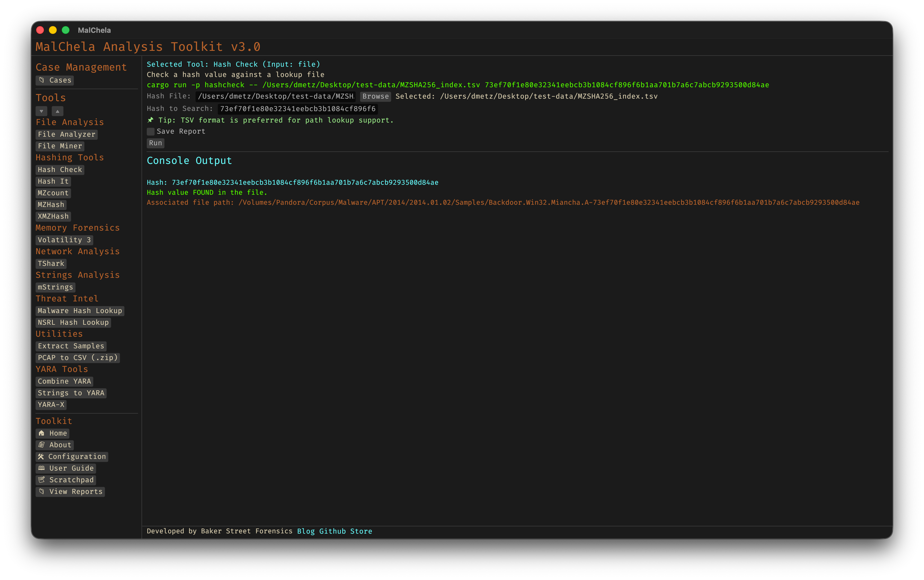Select the Hash It tool

point(53,181)
